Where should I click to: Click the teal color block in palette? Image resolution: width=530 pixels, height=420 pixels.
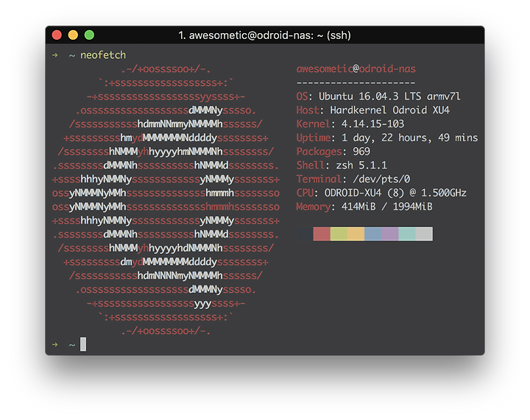(407, 234)
